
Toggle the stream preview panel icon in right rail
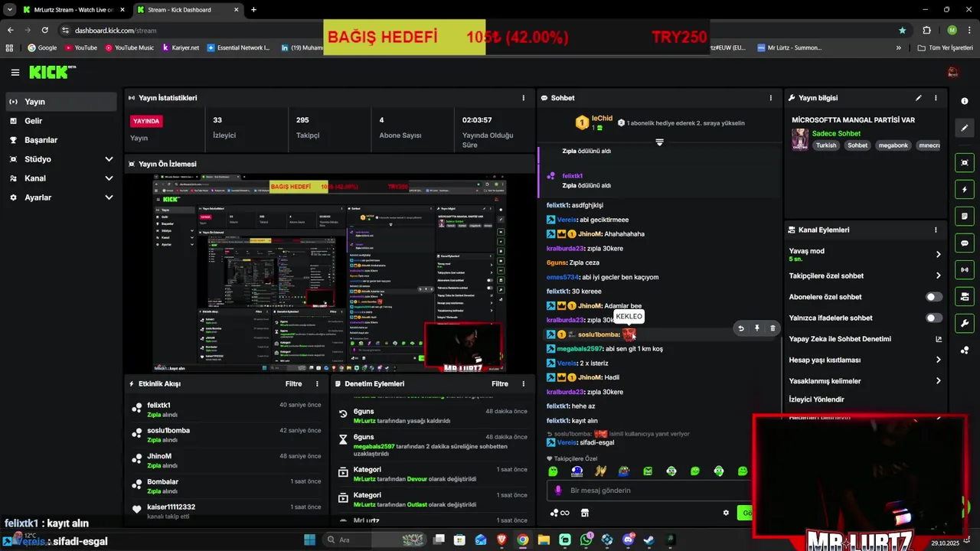965,162
